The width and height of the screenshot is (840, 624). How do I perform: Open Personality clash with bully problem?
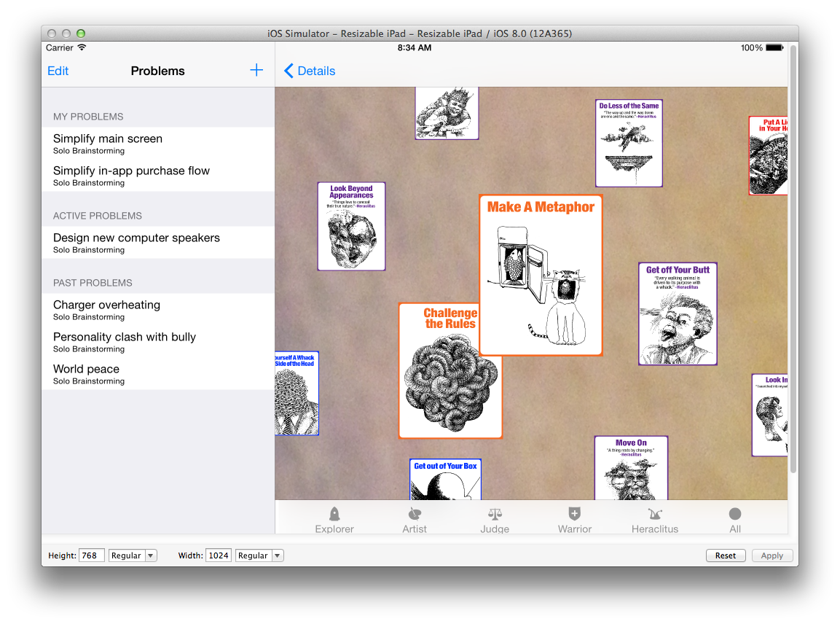158,341
